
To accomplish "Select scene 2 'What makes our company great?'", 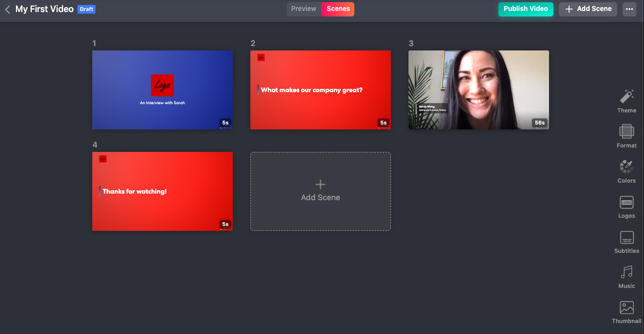I will (321, 90).
